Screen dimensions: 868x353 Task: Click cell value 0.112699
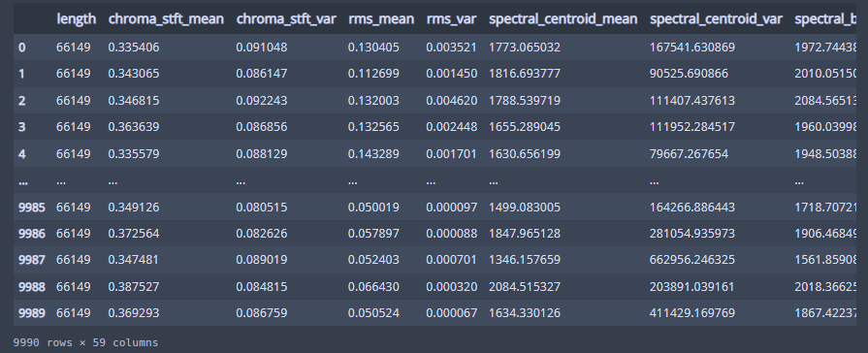pyautogui.click(x=373, y=74)
